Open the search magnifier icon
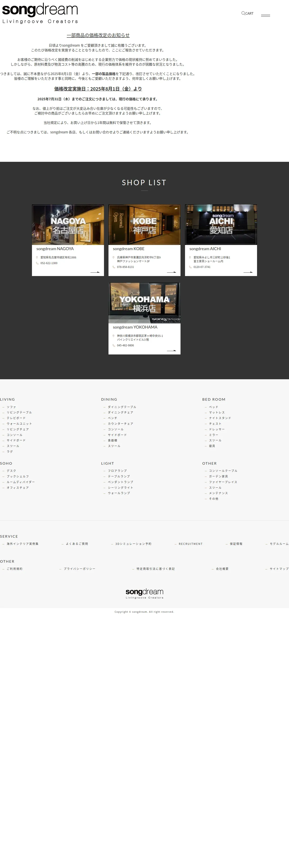289x868 pixels. click(x=243, y=14)
